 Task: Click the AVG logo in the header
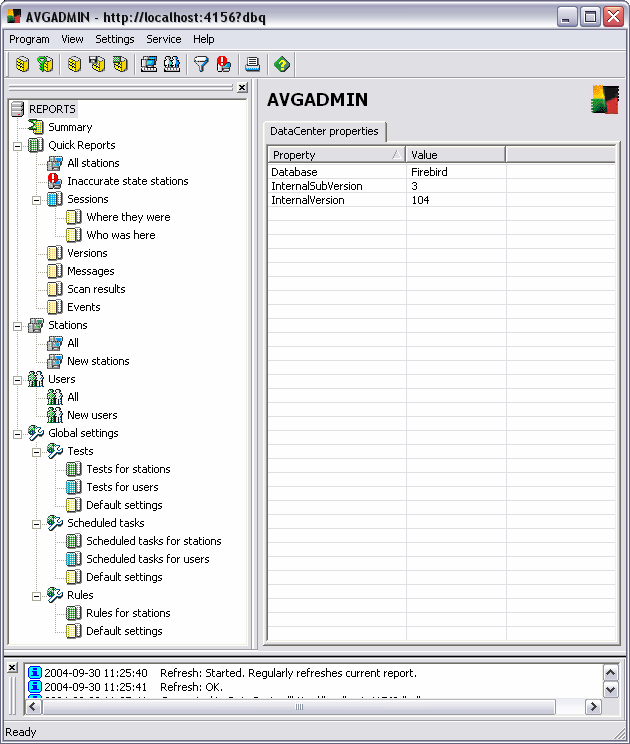[x=604, y=100]
